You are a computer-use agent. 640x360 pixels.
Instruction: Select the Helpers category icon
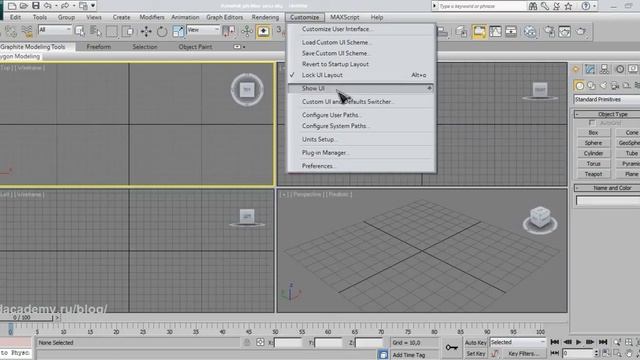click(627, 86)
